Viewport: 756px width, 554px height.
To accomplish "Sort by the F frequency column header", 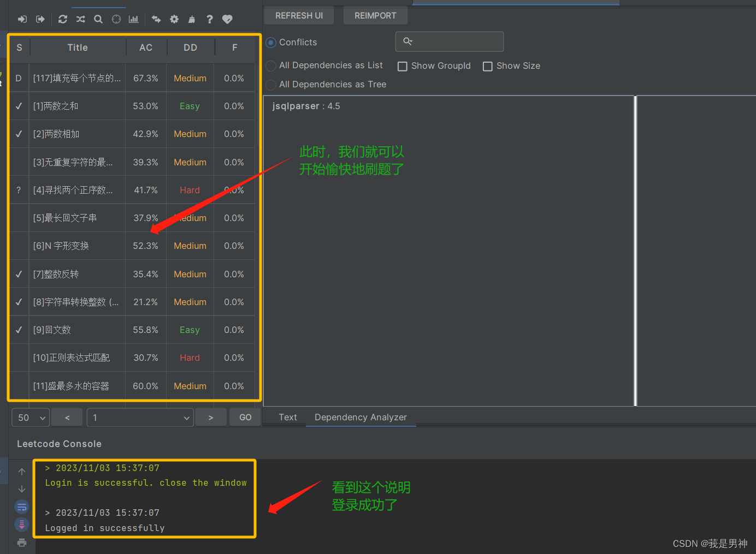I will (235, 47).
